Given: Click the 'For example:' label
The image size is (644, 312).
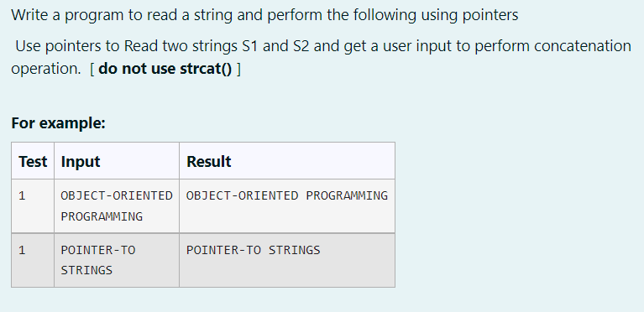Looking at the screenshot, I should [x=58, y=122].
